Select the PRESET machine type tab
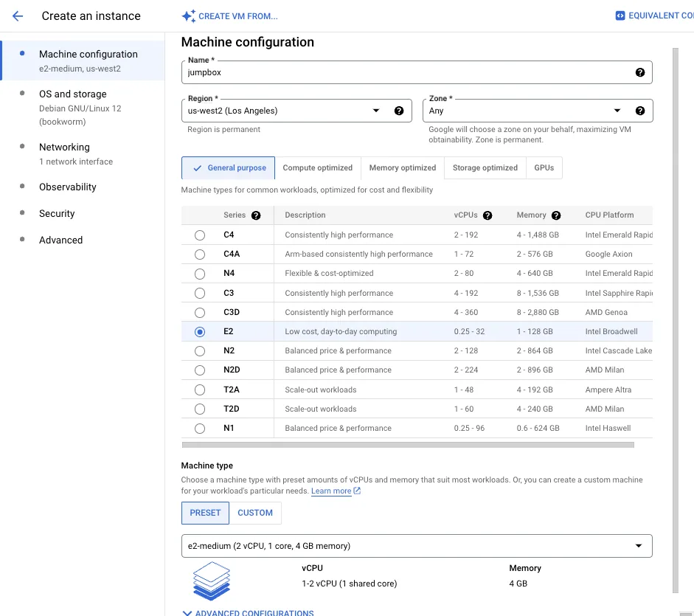 pyautogui.click(x=205, y=513)
